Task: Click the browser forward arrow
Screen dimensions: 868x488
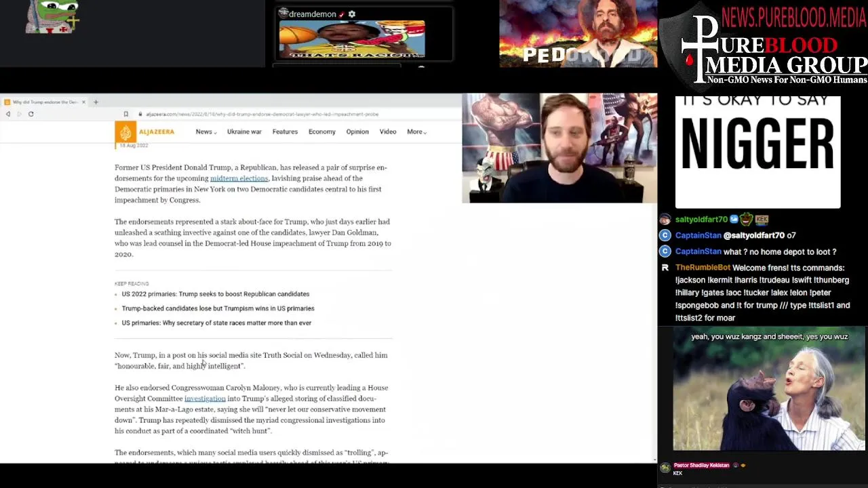Action: [x=19, y=114]
